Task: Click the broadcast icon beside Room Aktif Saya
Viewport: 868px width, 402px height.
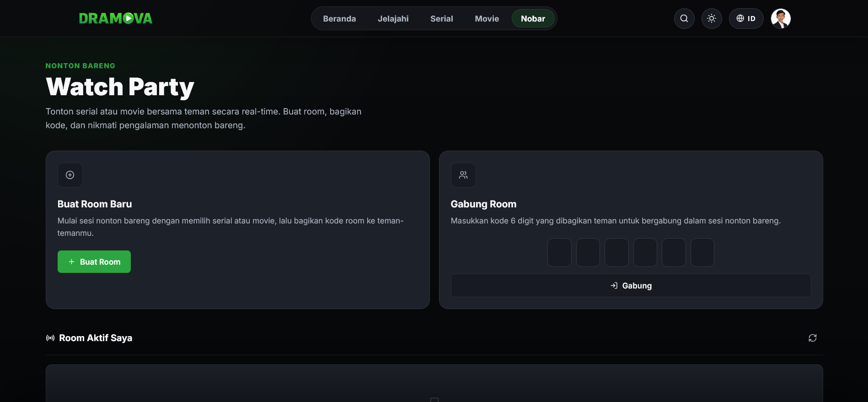Action: (50, 338)
